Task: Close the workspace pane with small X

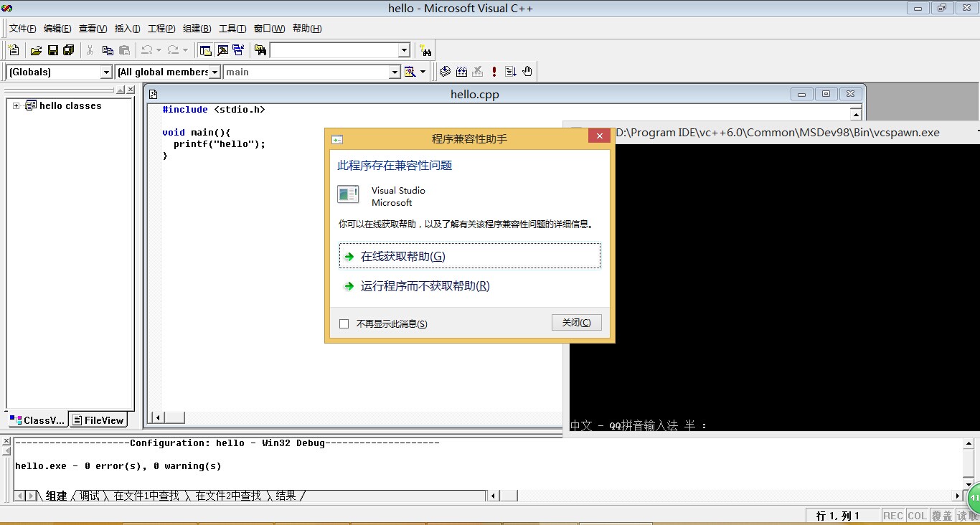Action: 131,90
